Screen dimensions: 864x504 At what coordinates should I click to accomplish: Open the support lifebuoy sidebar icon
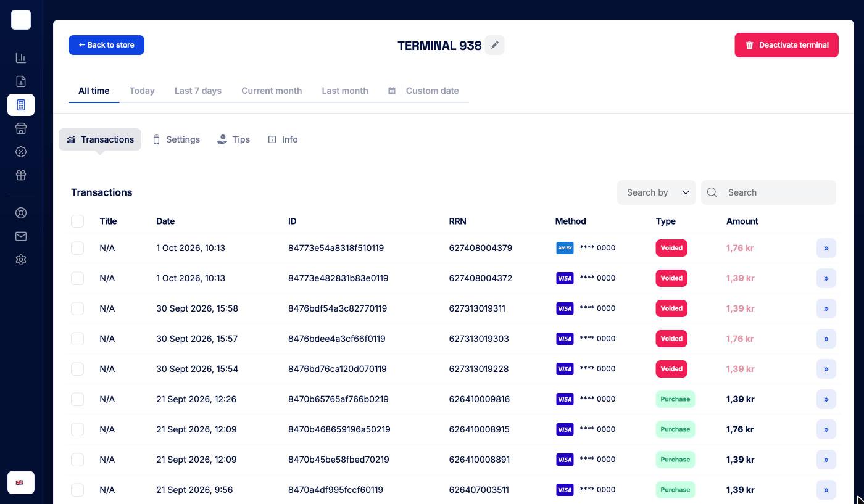click(x=20, y=213)
